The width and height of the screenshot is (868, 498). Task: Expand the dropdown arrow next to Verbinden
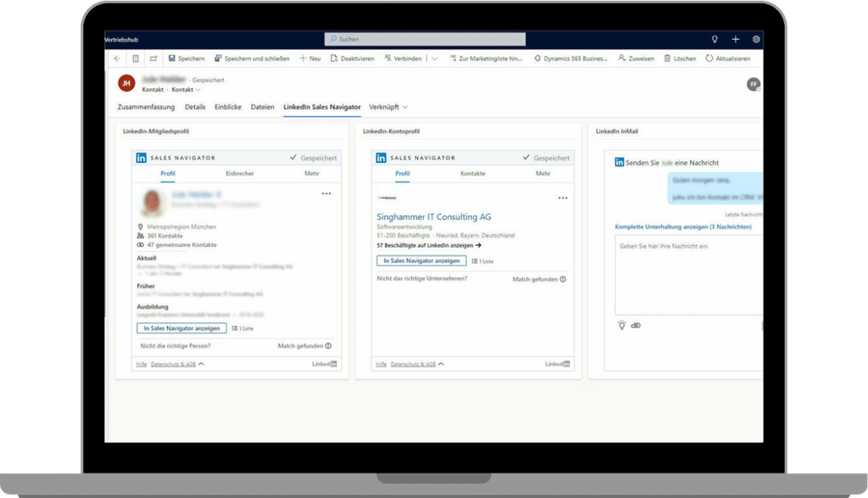pos(435,59)
